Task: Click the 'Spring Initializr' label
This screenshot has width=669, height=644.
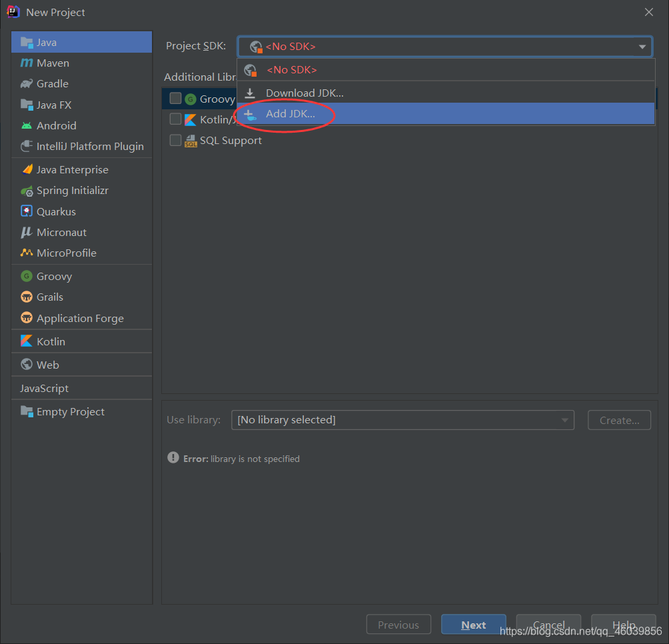Action: point(73,191)
